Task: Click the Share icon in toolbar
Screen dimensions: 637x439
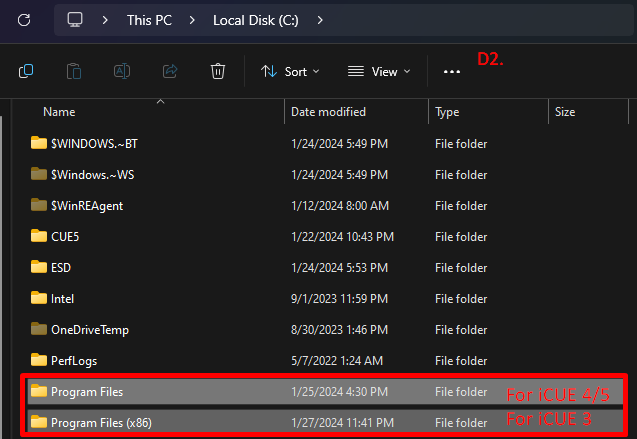Action: pyautogui.click(x=170, y=71)
